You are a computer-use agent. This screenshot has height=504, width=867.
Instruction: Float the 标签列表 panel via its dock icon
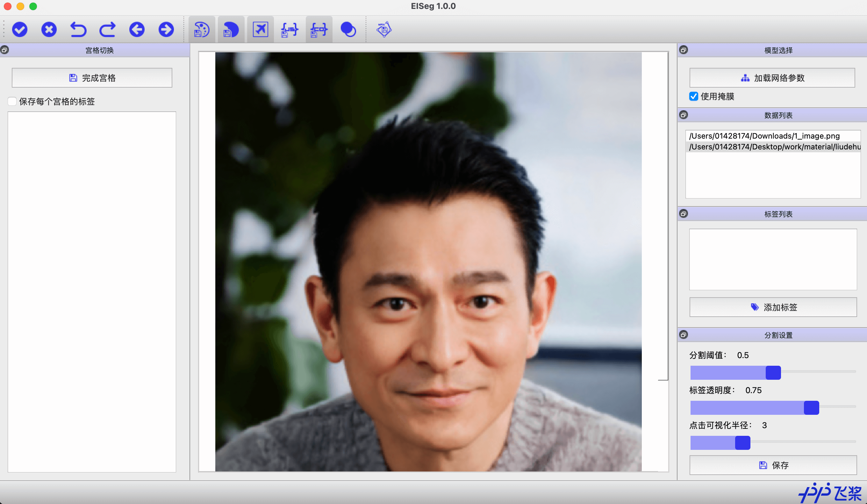coord(684,214)
